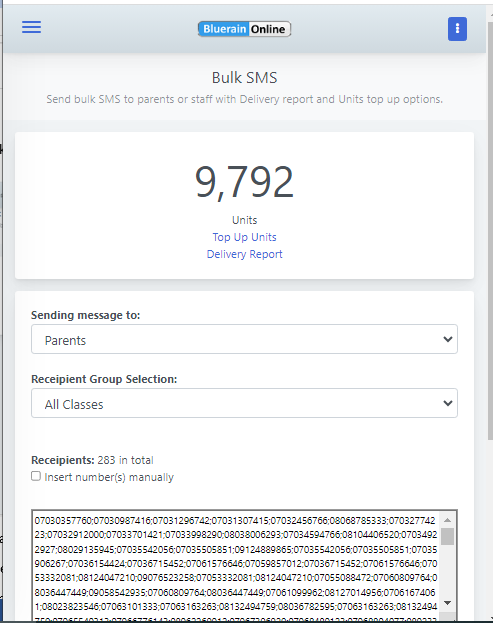The width and height of the screenshot is (493, 623).
Task: Click the recipients scrollbar track below thumb
Action: tap(448, 571)
